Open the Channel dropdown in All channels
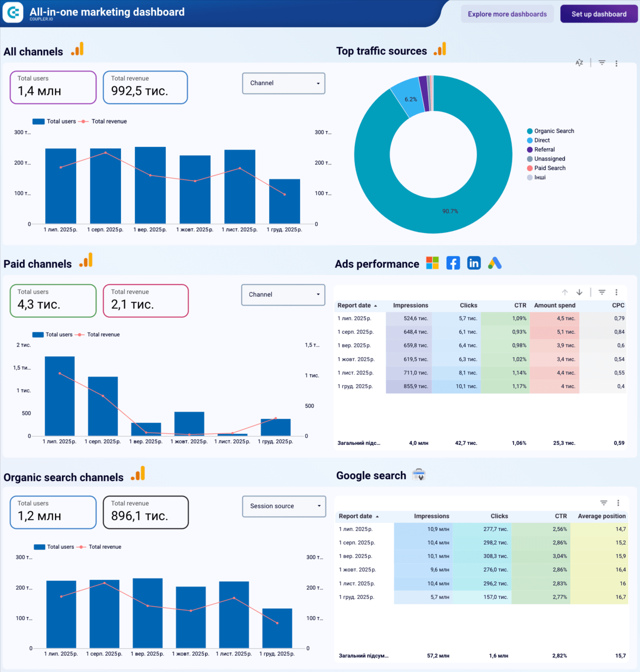 click(283, 83)
